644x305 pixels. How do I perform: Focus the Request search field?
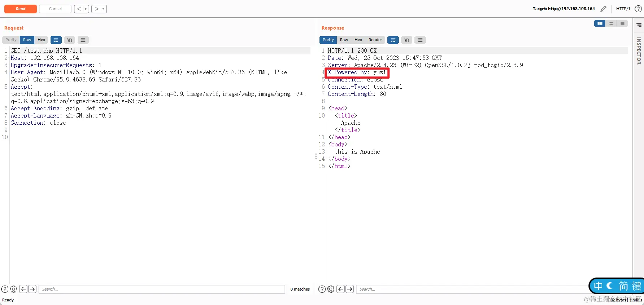click(x=162, y=289)
